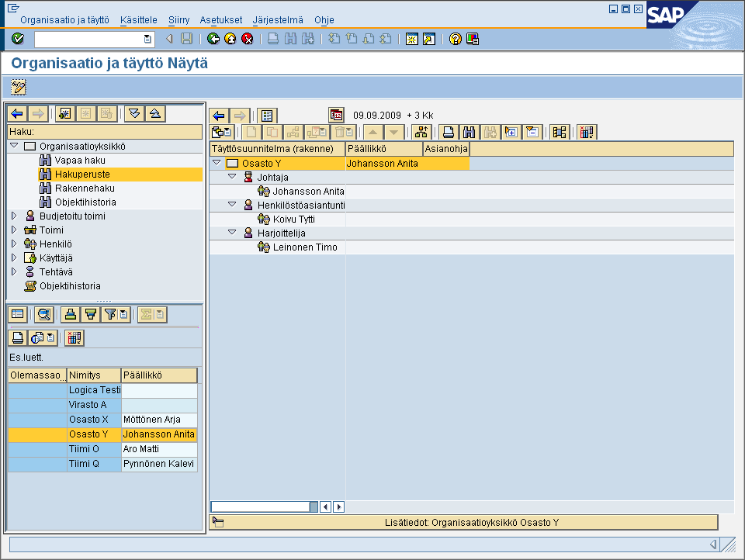Open the Organisaatio ja täyttö menu
745x560 pixels.
pyautogui.click(x=64, y=20)
